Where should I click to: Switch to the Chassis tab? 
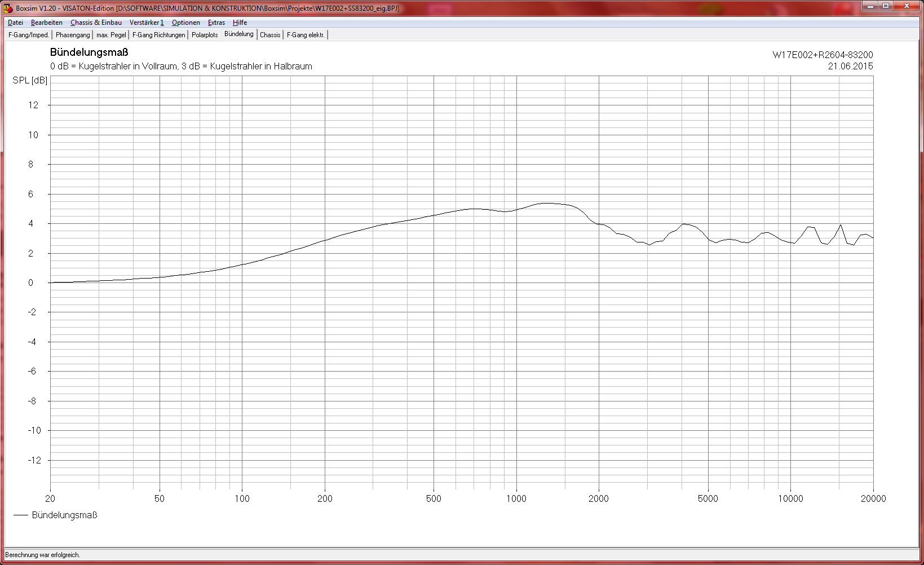[x=270, y=35]
